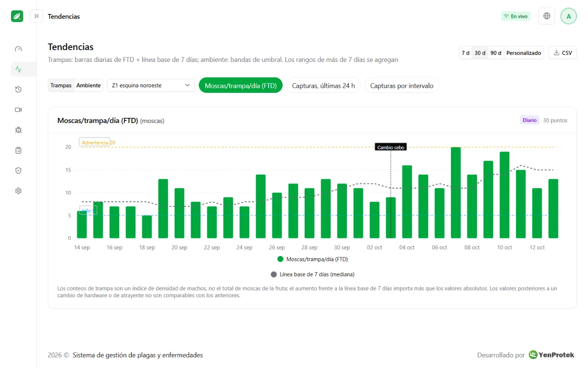
Task: Click the Cambio cebo chart marker
Action: click(391, 148)
